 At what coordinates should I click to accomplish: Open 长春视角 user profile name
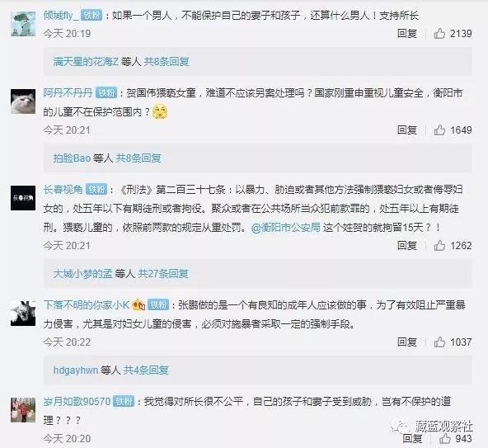coord(63,189)
